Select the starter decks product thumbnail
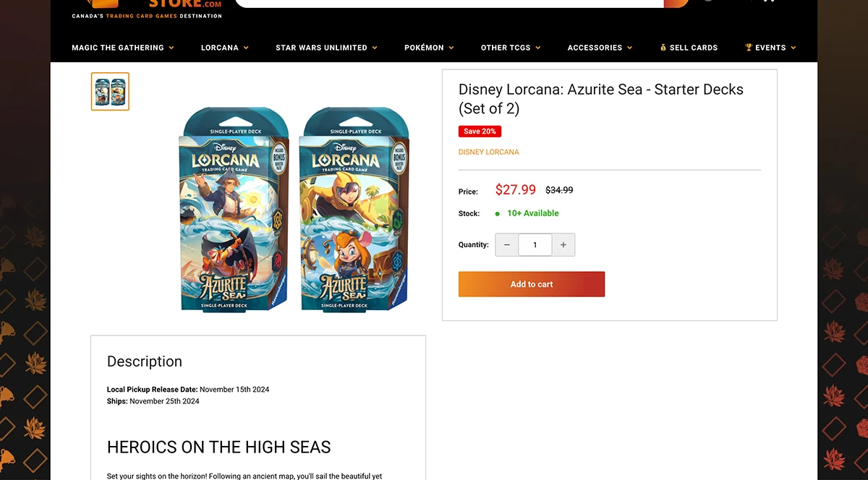The height and width of the screenshot is (480, 868). 109,91
